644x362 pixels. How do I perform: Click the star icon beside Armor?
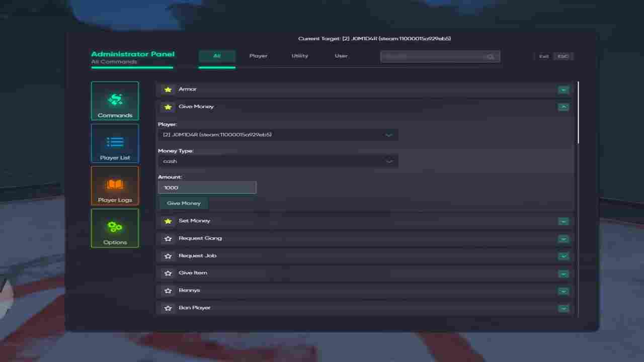(168, 89)
